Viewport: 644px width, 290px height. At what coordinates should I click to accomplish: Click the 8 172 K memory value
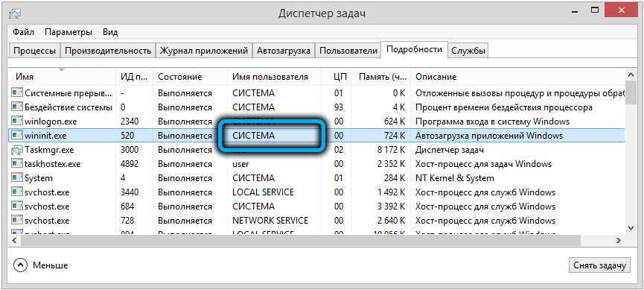(x=391, y=150)
